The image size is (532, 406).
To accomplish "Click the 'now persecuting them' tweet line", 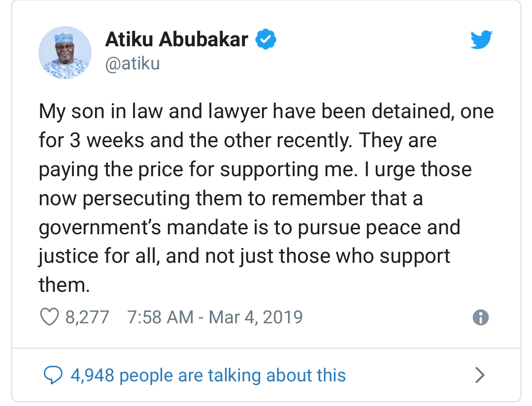I will tap(231, 198).
